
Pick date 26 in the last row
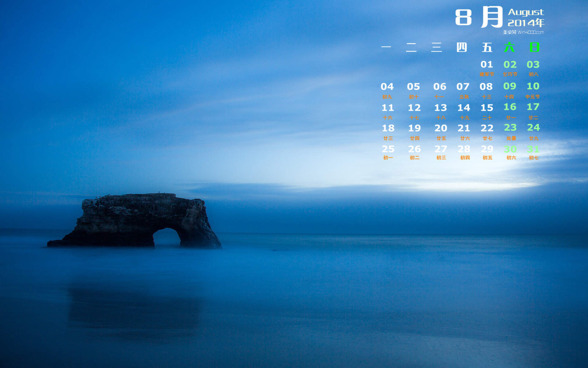(414, 149)
